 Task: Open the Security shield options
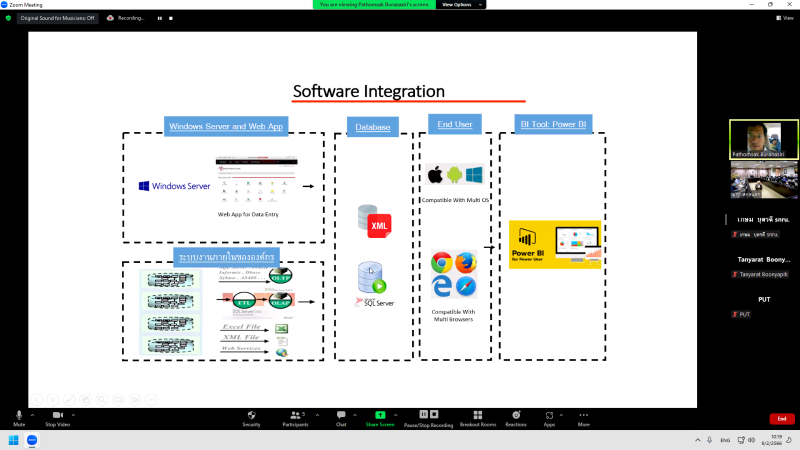(252, 416)
